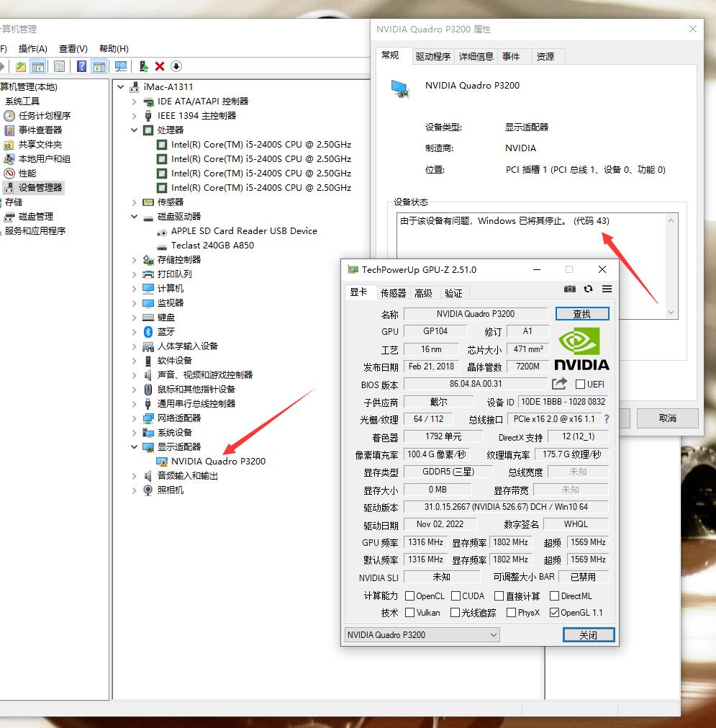Viewport: 716px width, 728px height.
Task: Expand the 照相机 node
Action: [134, 490]
